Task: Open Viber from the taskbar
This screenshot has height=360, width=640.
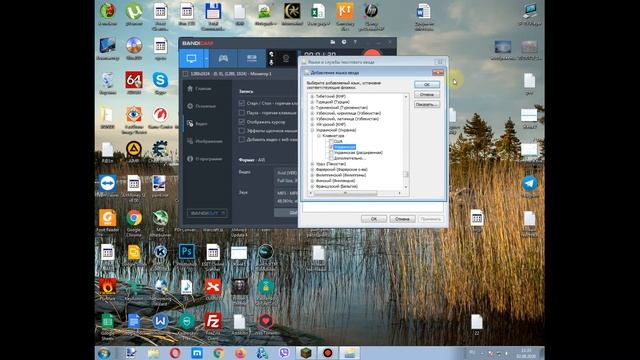Action: [x=284, y=353]
